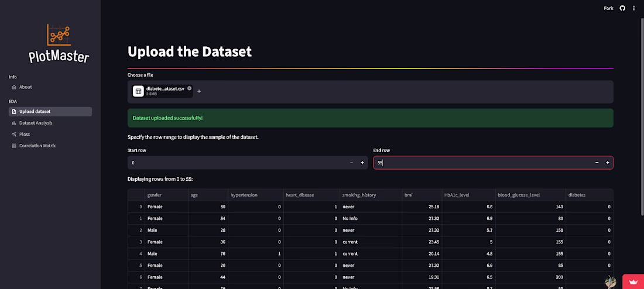This screenshot has width=644, height=289.
Task: Click the End row input field
Action: (482, 163)
